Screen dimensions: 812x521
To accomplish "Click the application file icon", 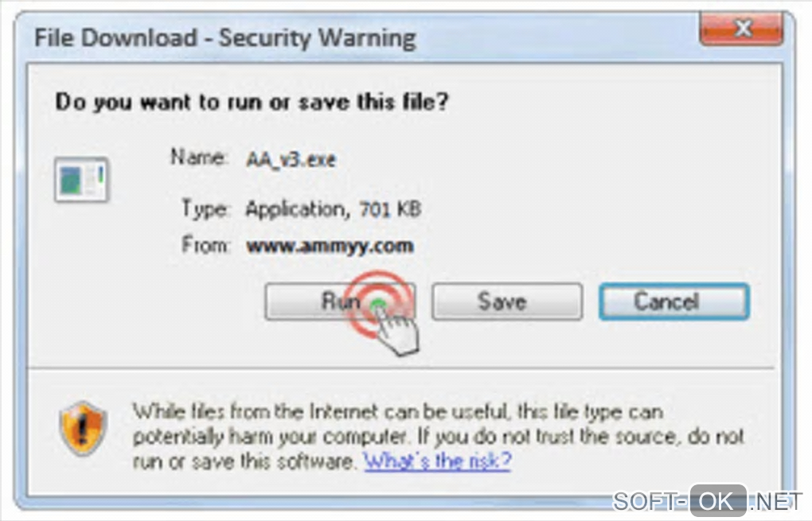I will (x=81, y=180).
